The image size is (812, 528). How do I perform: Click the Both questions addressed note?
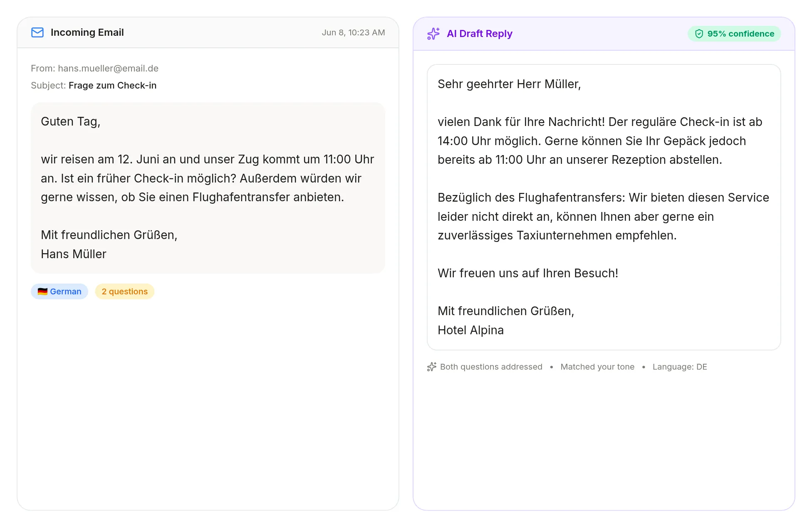tap(491, 367)
